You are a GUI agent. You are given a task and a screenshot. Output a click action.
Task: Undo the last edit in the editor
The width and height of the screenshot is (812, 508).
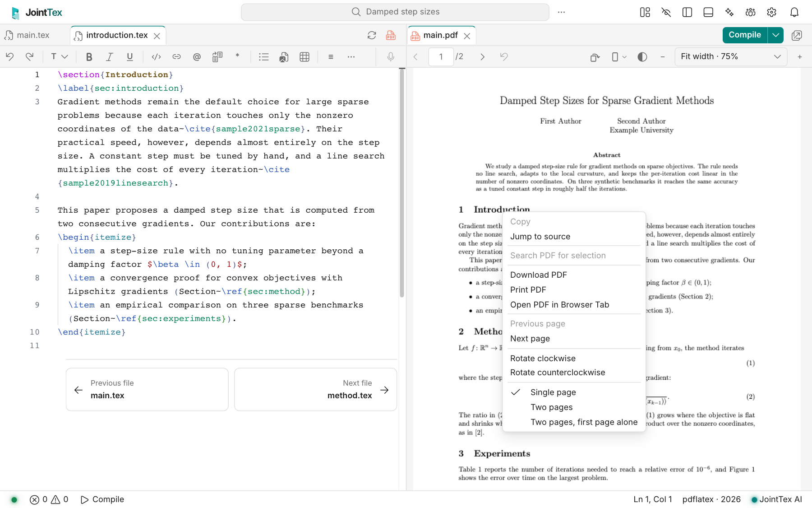(9, 57)
